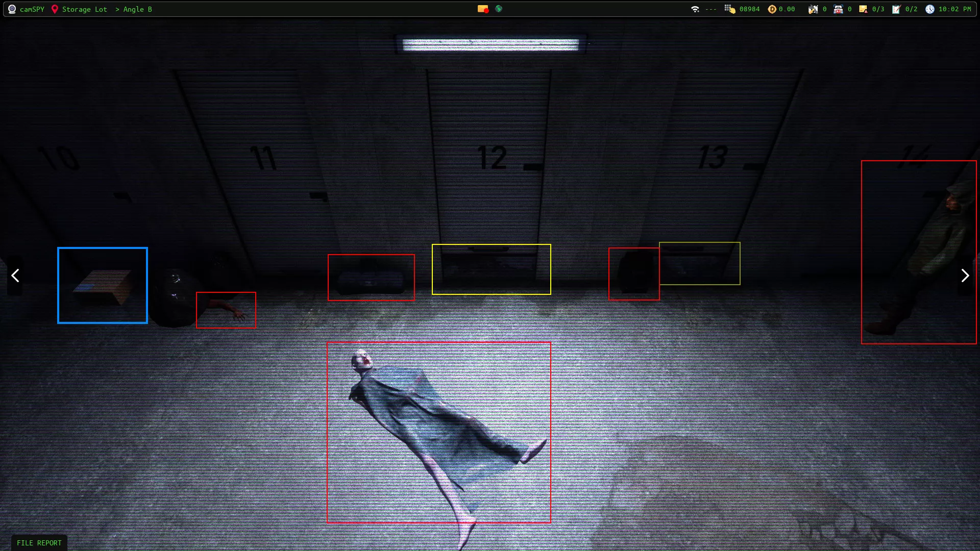Click the clock icon beside 10:02 PM
Screen dimensions: 980x551
pos(930,9)
